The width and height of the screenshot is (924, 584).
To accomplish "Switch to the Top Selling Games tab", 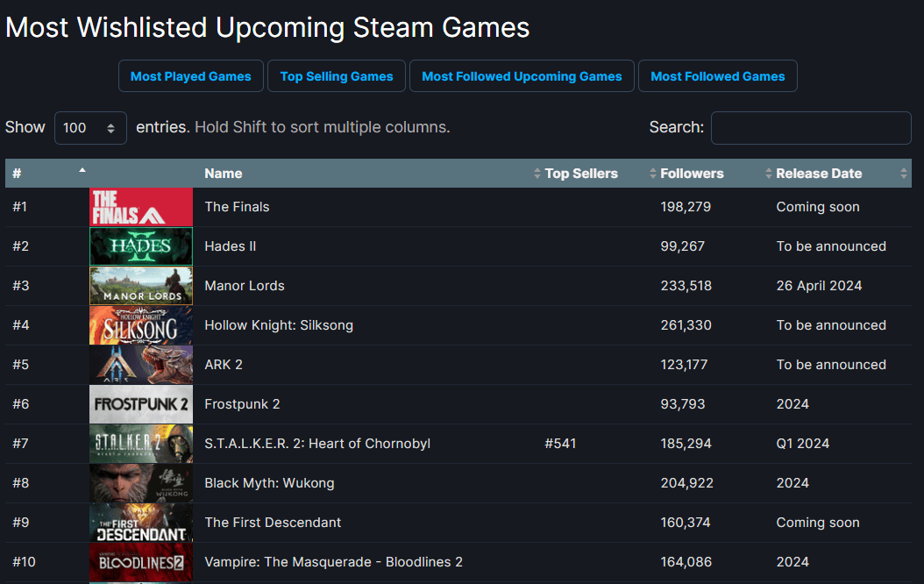I will coord(336,75).
